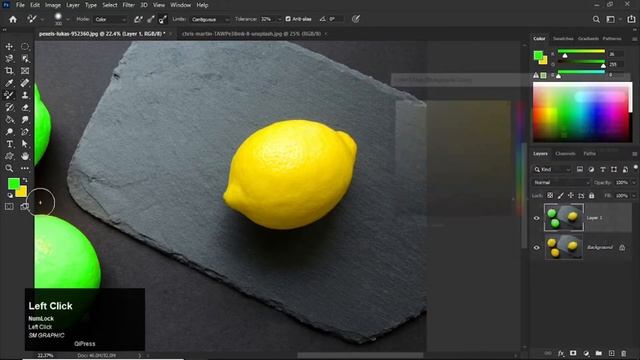The width and height of the screenshot is (640, 360).
Task: Open the File menu
Action: coord(20,5)
